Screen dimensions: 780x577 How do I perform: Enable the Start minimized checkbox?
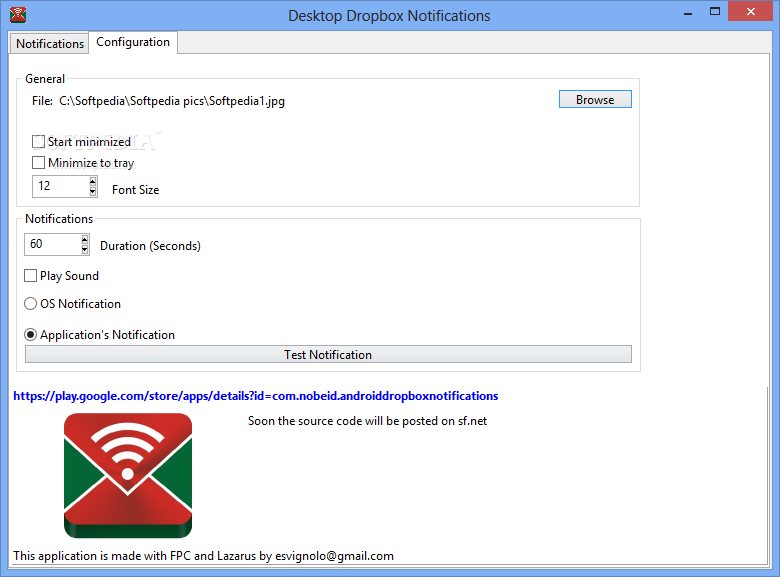[38, 142]
